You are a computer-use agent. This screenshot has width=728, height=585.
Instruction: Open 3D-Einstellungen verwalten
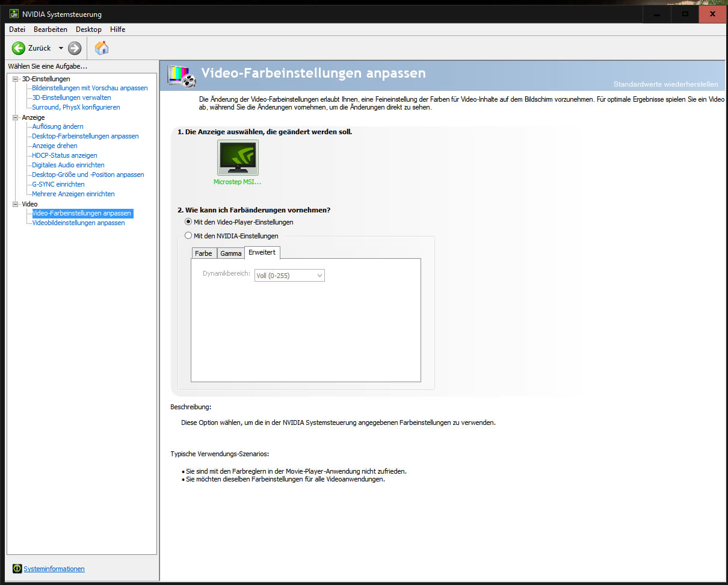[72, 97]
